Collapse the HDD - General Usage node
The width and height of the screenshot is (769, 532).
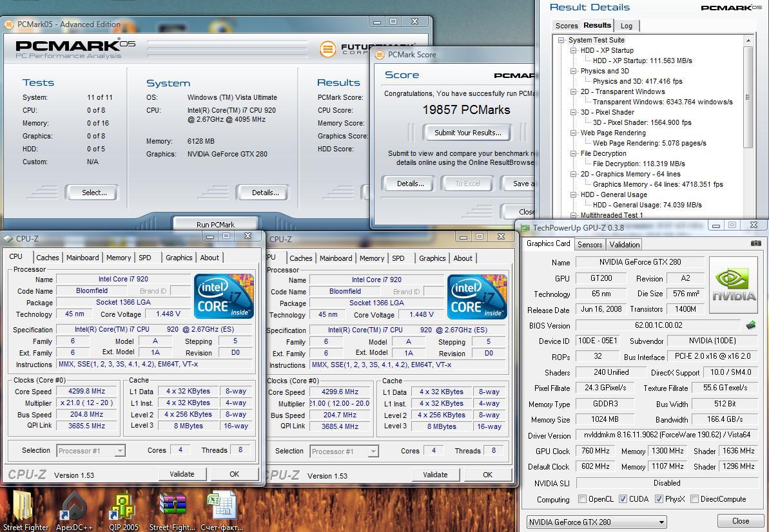573,195
